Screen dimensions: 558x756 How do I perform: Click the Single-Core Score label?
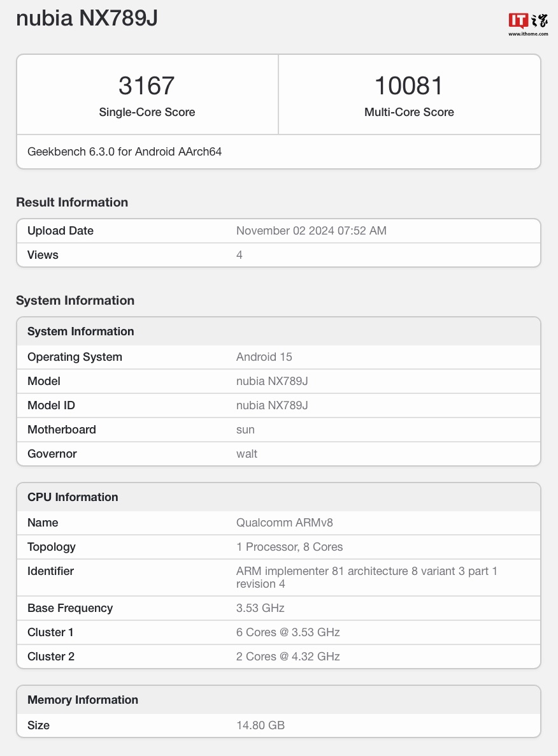147,112
